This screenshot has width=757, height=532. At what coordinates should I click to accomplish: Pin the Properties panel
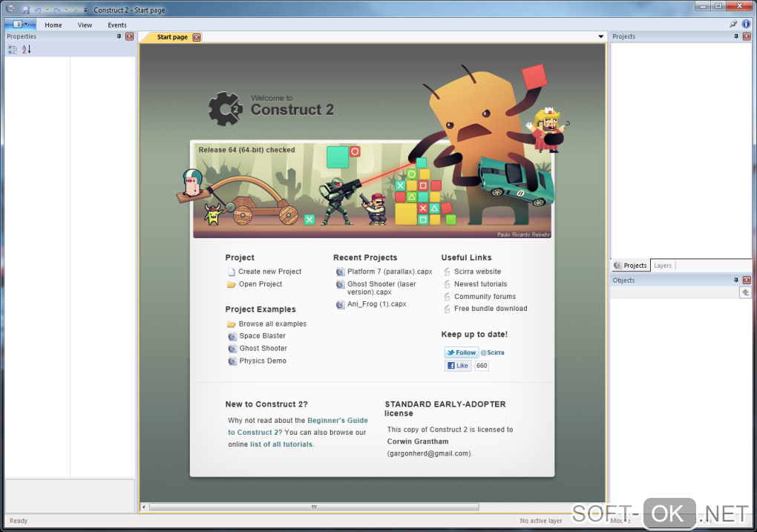[x=119, y=36]
